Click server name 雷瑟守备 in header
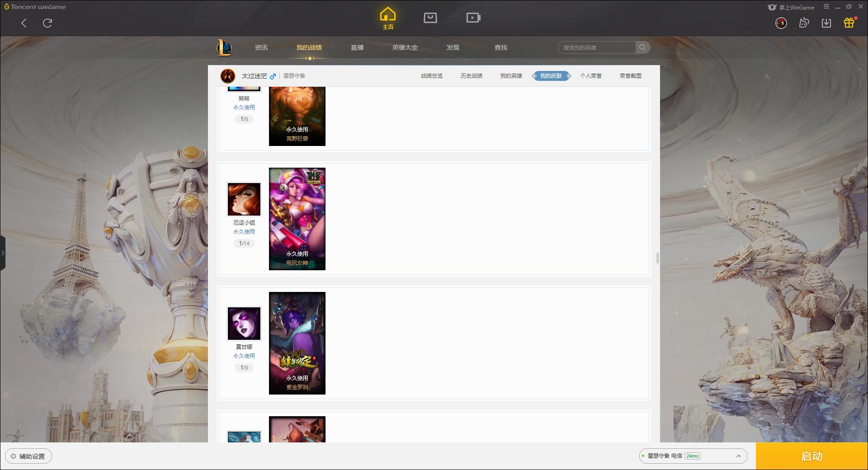Image resolution: width=868 pixels, height=470 pixels. pos(294,76)
